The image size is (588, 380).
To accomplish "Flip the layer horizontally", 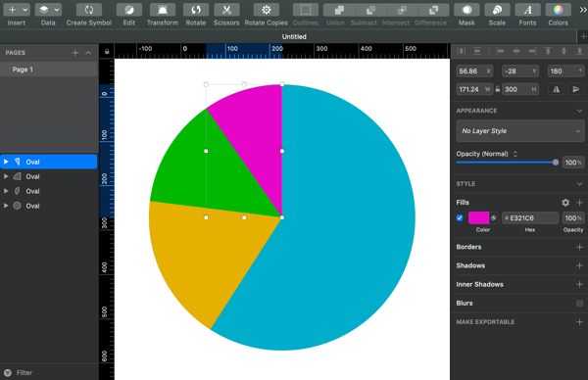I will (x=556, y=89).
